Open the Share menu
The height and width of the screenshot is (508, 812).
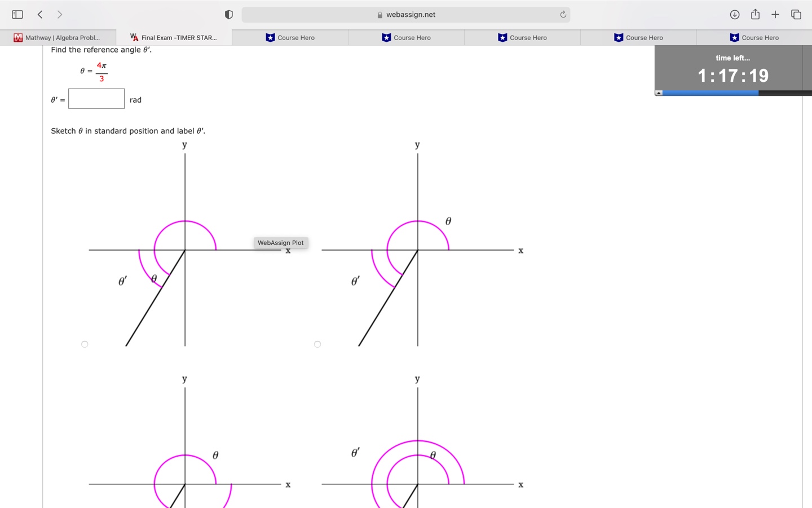point(755,14)
